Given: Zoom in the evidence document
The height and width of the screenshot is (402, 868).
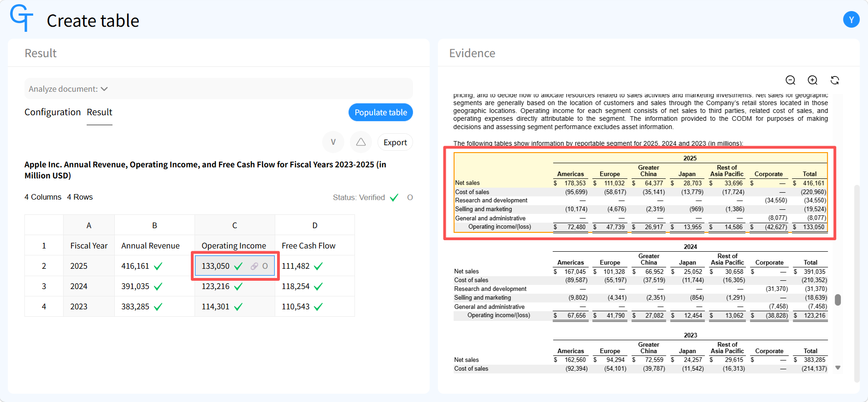Looking at the screenshot, I should [813, 80].
